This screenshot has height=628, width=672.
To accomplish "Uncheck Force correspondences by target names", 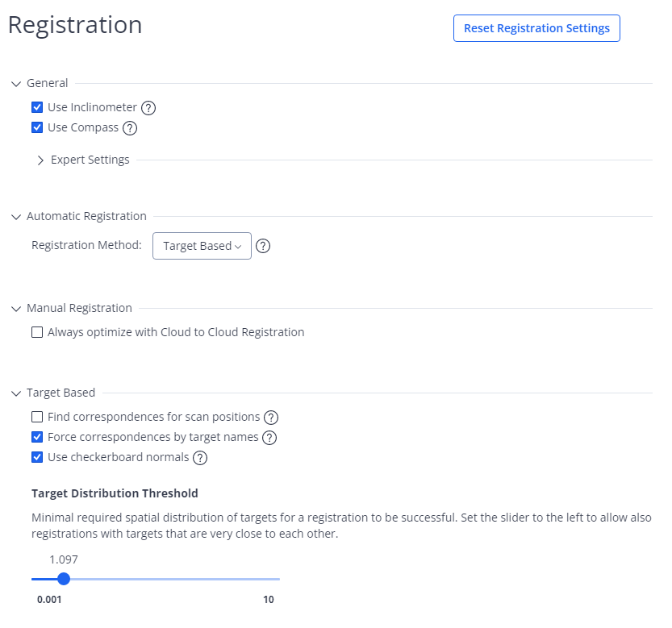I will coord(37,437).
